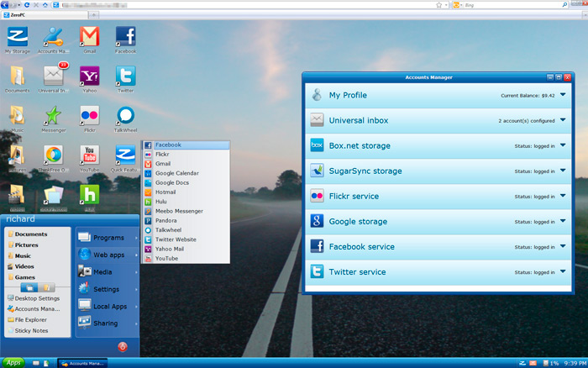Select the ZeroPC browser tab
Image resolution: width=588 pixels, height=368 pixels.
tap(45, 15)
